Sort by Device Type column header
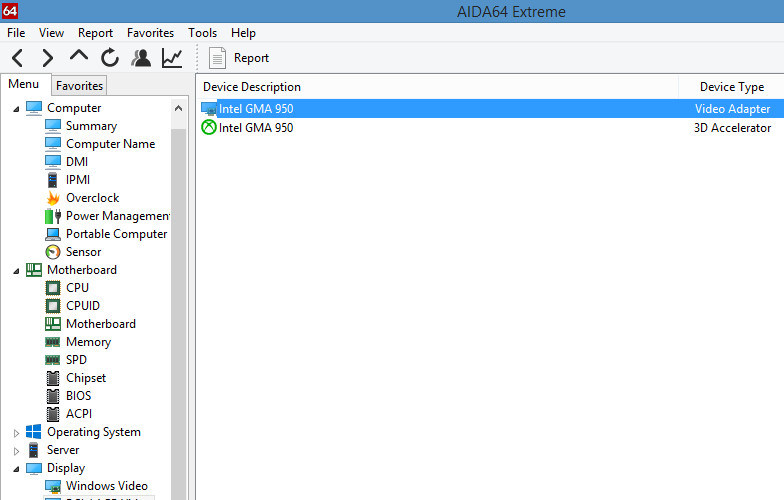 732,87
